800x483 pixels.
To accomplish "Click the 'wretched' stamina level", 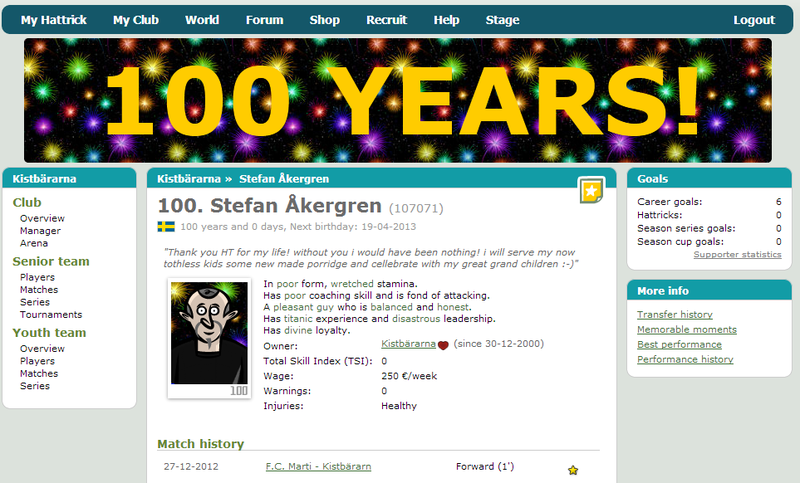I will pyautogui.click(x=352, y=284).
